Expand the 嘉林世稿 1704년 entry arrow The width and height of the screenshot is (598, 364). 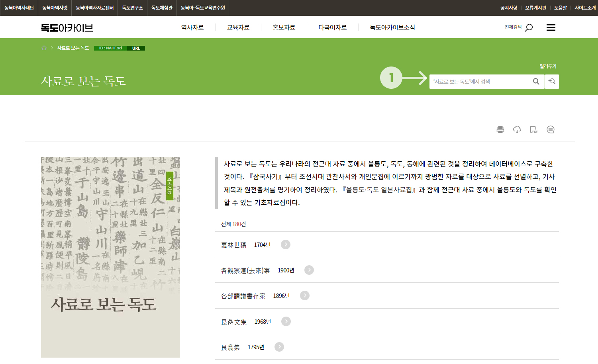[x=285, y=245]
